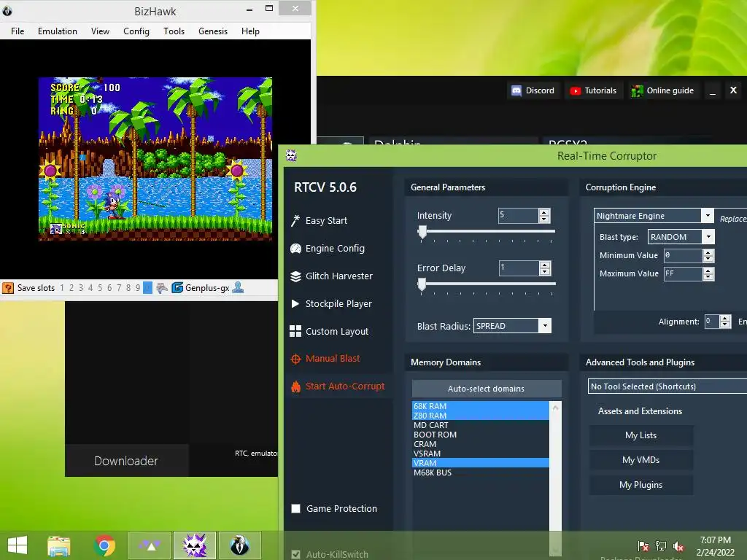Click the Maximum Value FF input field
This screenshot has width=747, height=560.
coord(683,274)
